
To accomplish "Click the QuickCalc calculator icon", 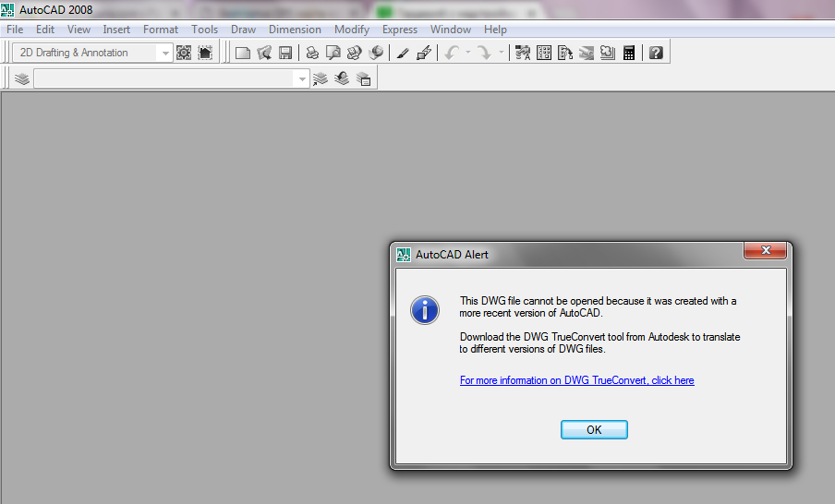I will tap(629, 53).
